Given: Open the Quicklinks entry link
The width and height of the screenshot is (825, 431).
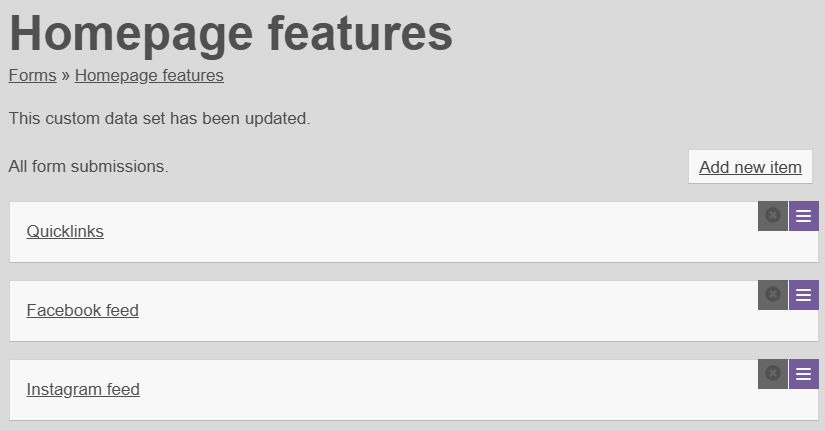Looking at the screenshot, I should [65, 231].
